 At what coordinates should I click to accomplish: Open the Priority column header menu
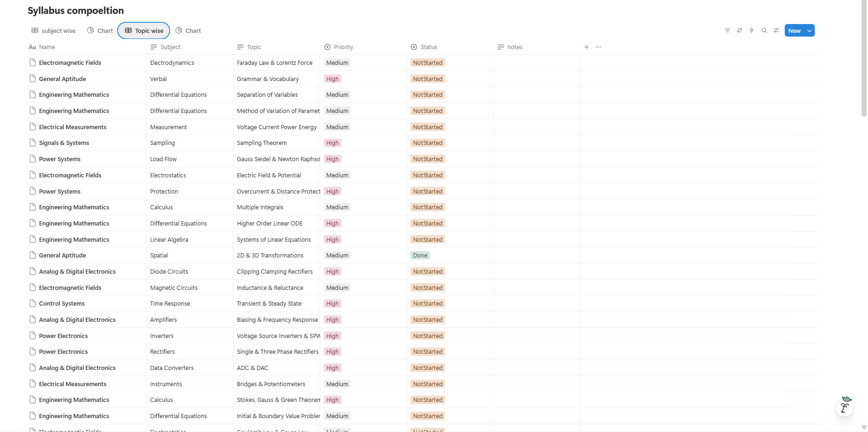343,47
